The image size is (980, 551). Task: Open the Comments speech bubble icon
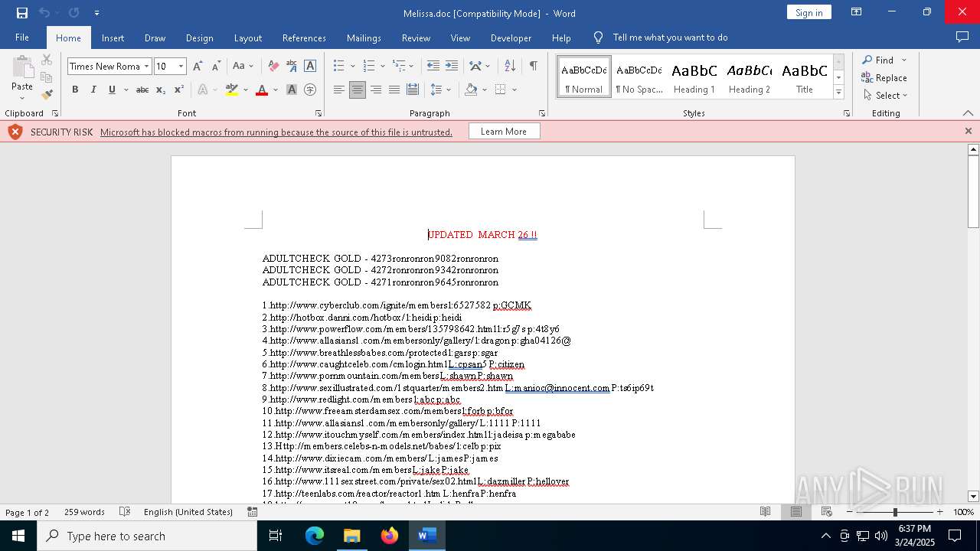tap(962, 37)
